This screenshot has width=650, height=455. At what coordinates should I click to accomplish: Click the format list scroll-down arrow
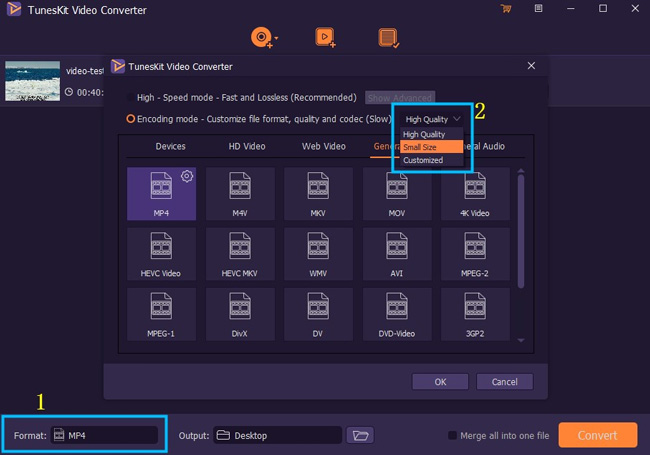click(521, 340)
